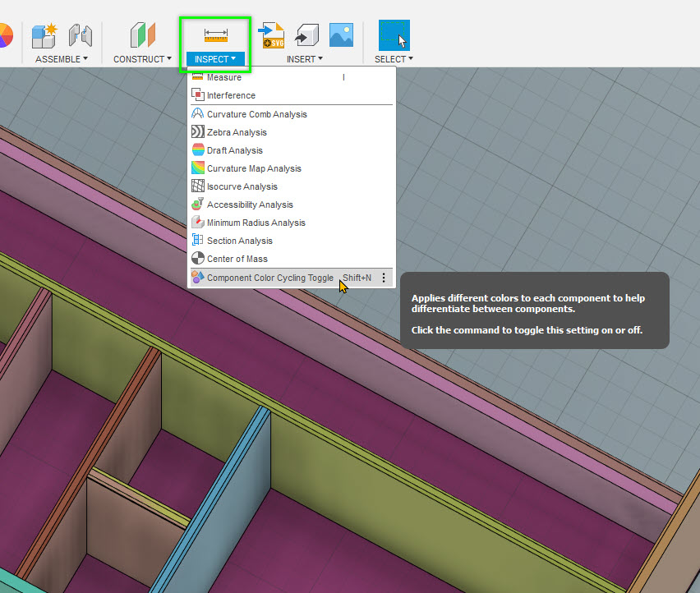Image resolution: width=700 pixels, height=593 pixels.
Task: Click the Measure ruler icon above INSPECT
Action: click(216, 35)
